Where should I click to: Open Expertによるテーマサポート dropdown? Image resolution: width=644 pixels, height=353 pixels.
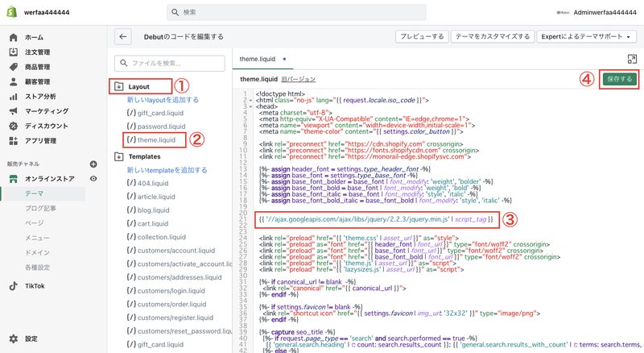[x=586, y=36]
